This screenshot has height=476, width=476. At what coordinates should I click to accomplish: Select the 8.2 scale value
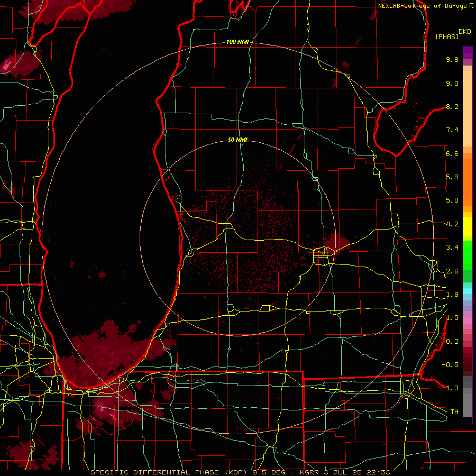pos(452,106)
